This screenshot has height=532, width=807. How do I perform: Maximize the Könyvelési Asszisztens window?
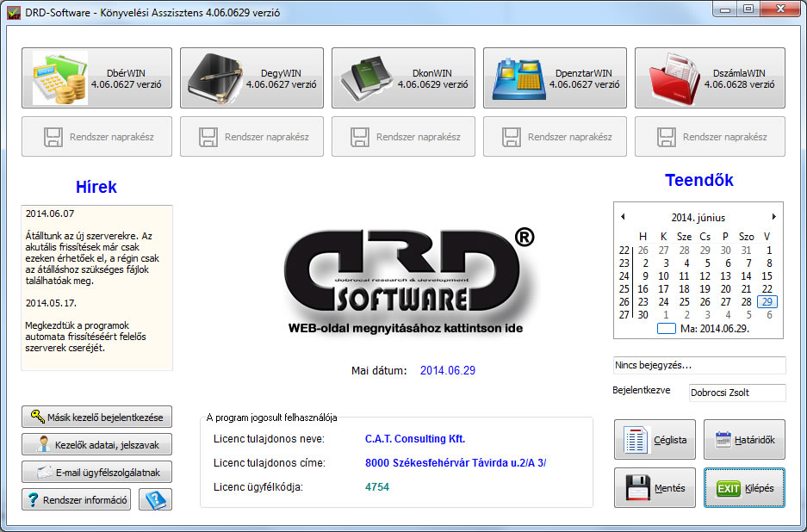point(748,9)
